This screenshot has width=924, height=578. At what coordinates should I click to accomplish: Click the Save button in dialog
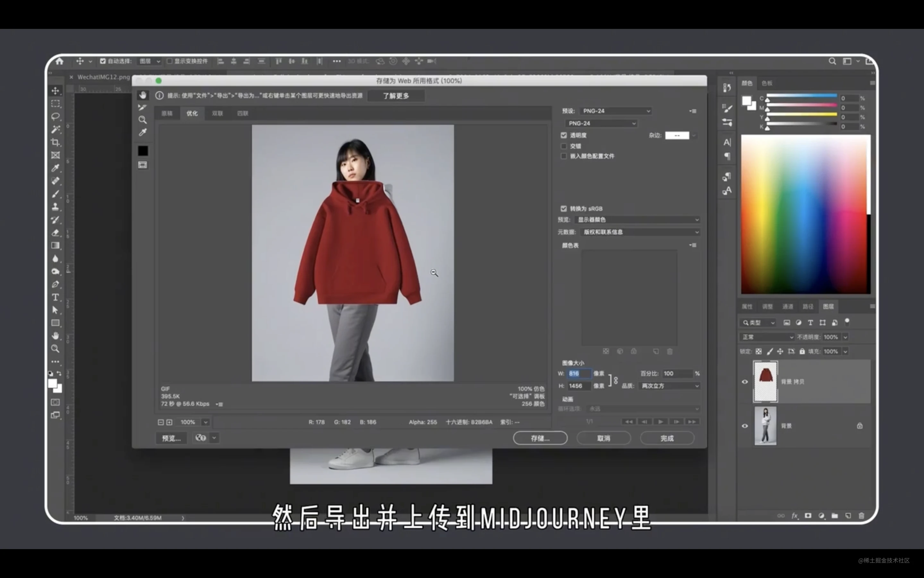(x=540, y=438)
